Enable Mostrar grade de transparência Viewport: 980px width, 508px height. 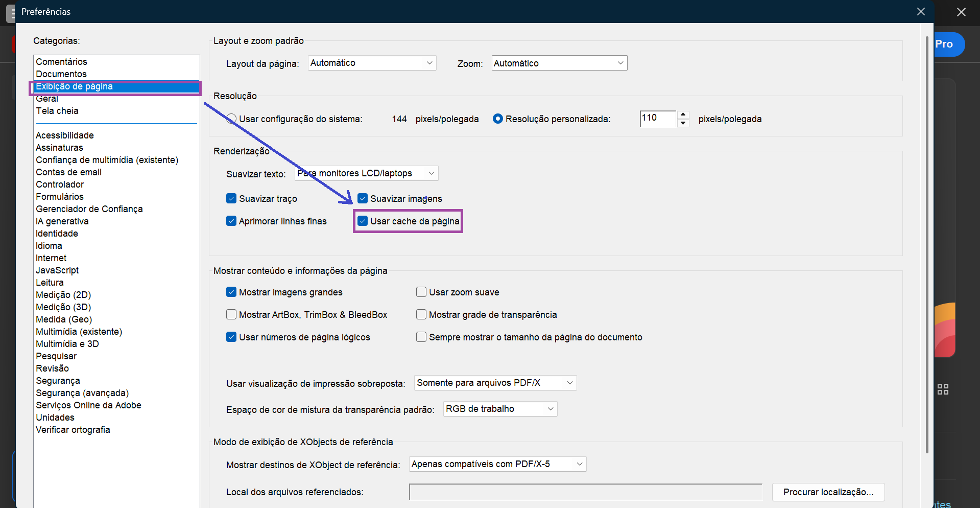pyautogui.click(x=421, y=314)
